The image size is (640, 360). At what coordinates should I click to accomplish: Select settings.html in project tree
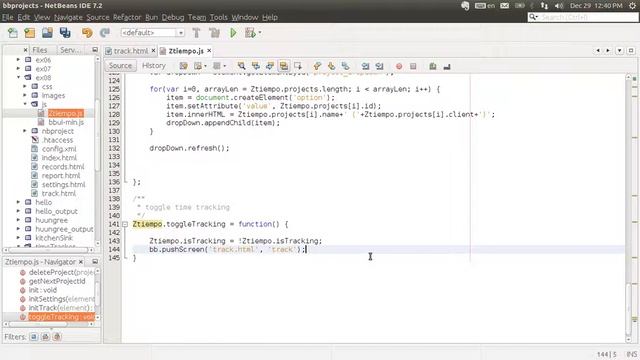tap(64, 184)
